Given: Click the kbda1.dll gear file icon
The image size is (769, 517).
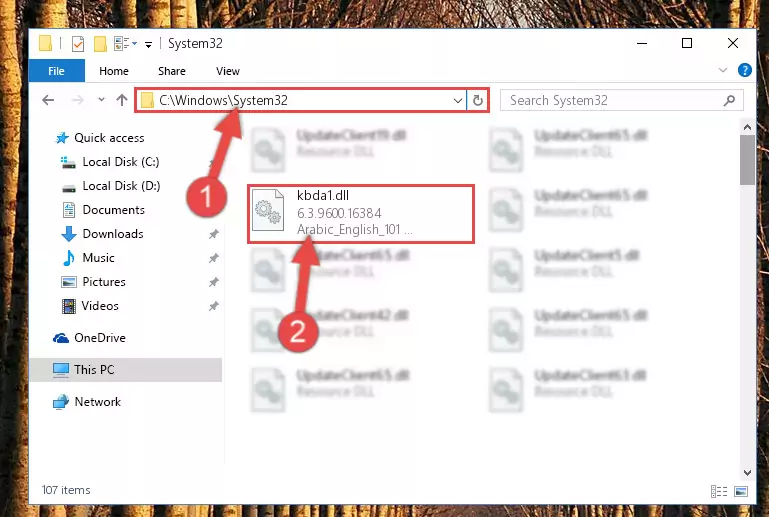Looking at the screenshot, I should 268,211.
